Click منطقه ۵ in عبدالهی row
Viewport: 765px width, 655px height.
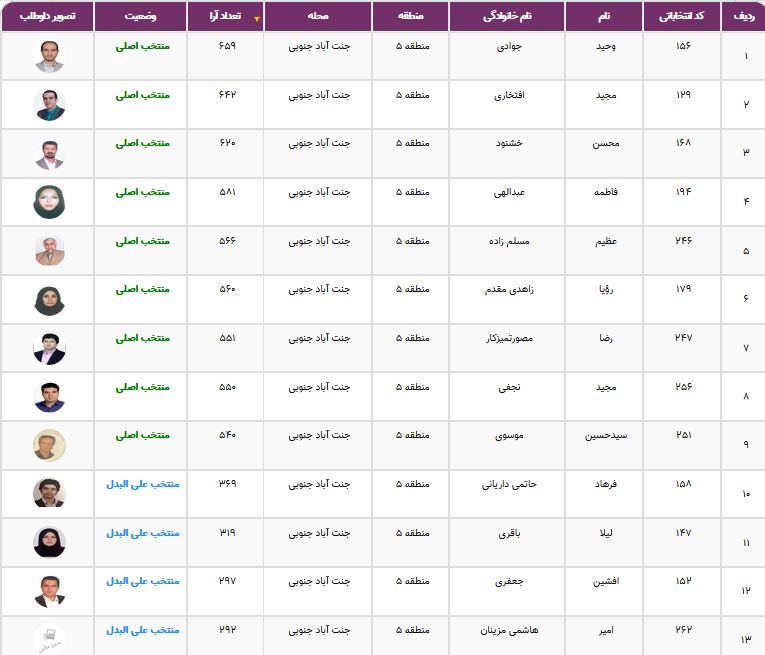(412, 192)
